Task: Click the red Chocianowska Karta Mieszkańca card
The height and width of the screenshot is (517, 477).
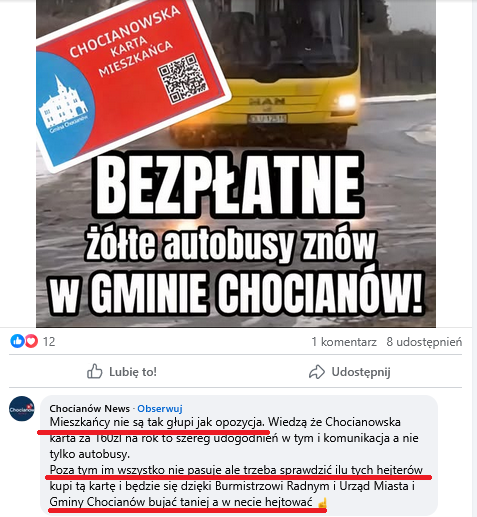Action: pos(133,82)
